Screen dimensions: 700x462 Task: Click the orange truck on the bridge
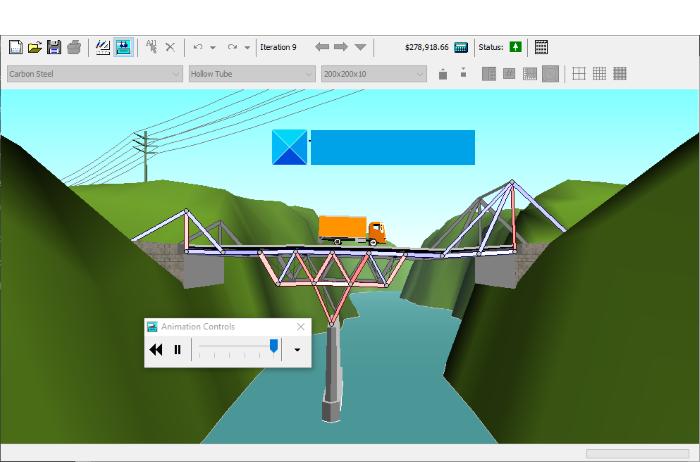[x=352, y=230]
